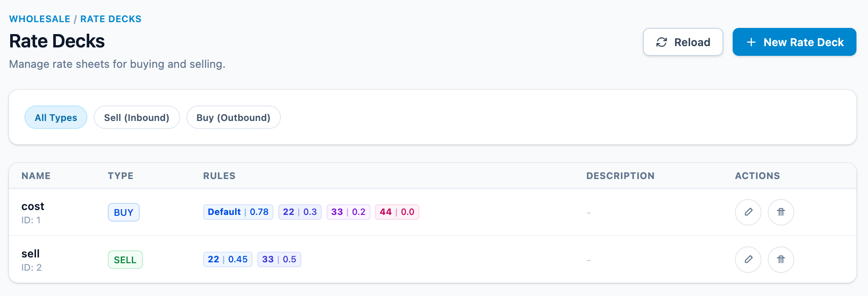Filter rate decks by "Sell (Inbound)"
The width and height of the screenshot is (868, 296).
point(137,117)
